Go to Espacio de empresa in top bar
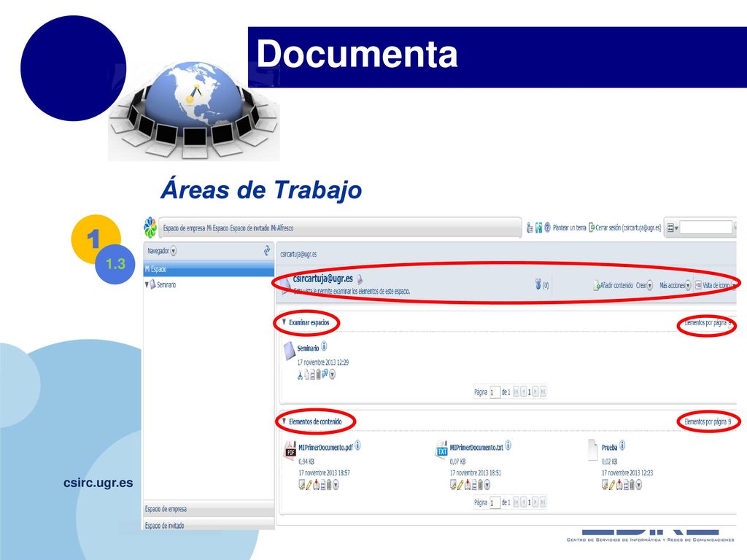This screenshot has height=560, width=747. [184, 228]
